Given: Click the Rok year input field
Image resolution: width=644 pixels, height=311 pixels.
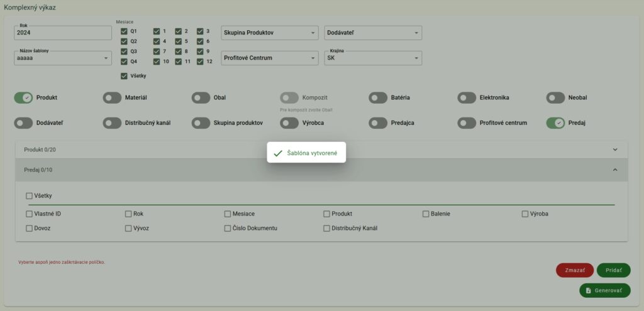Looking at the screenshot, I should (x=62, y=33).
